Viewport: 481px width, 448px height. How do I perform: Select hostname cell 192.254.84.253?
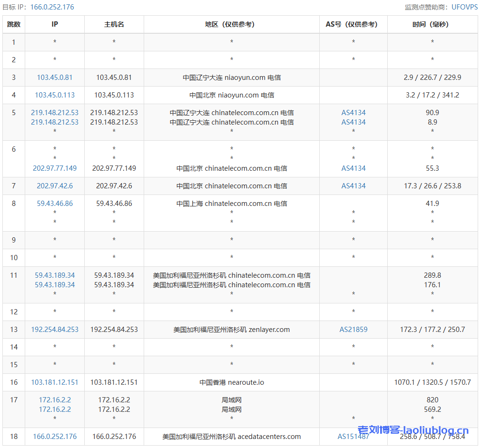pyautogui.click(x=114, y=330)
